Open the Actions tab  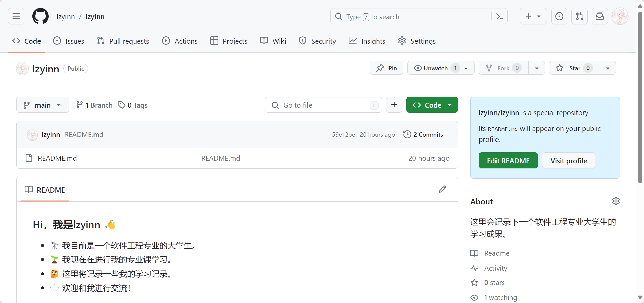[x=180, y=41]
